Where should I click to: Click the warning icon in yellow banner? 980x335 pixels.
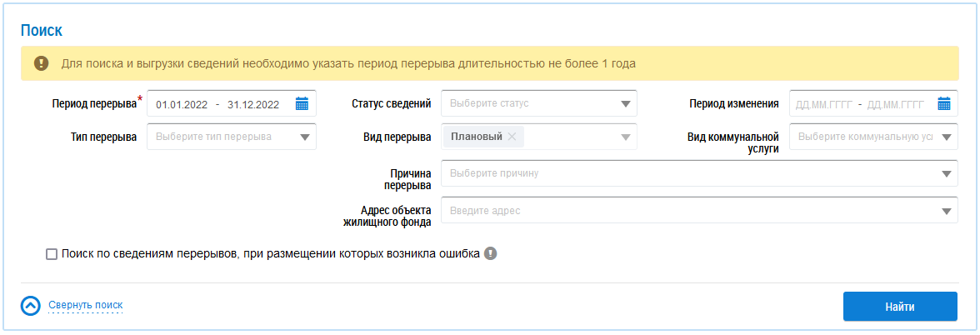[41, 63]
